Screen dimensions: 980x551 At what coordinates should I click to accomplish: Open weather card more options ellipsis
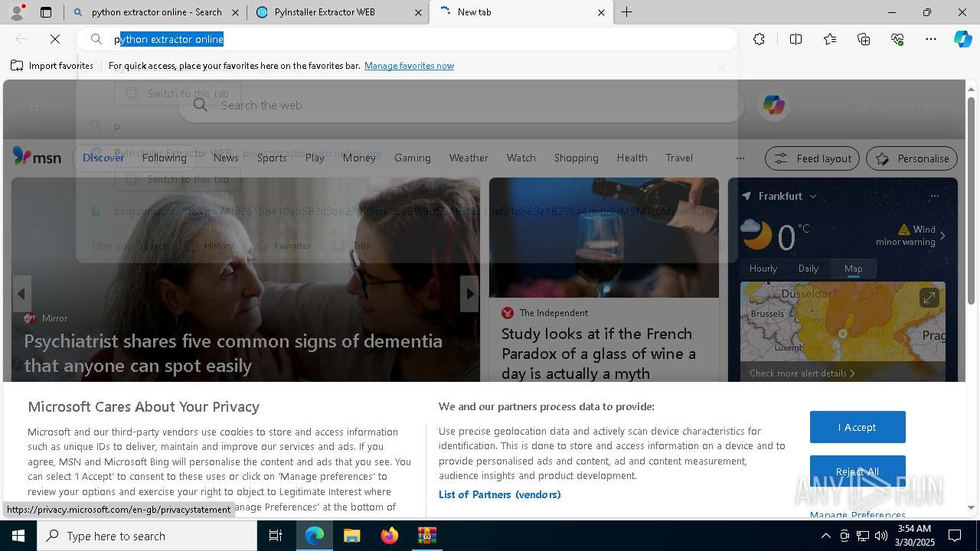[934, 196]
